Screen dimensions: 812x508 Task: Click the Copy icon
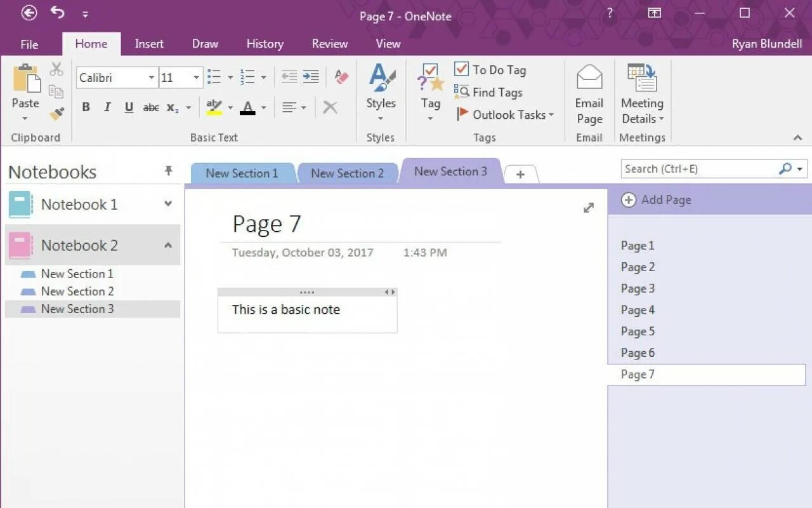[56, 91]
